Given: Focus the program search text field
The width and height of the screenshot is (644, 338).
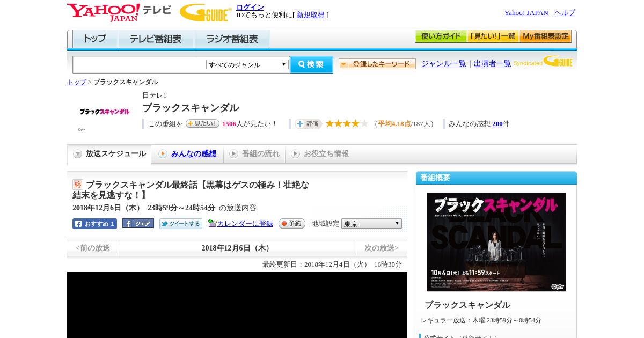Looking at the screenshot, I should click(139, 65).
